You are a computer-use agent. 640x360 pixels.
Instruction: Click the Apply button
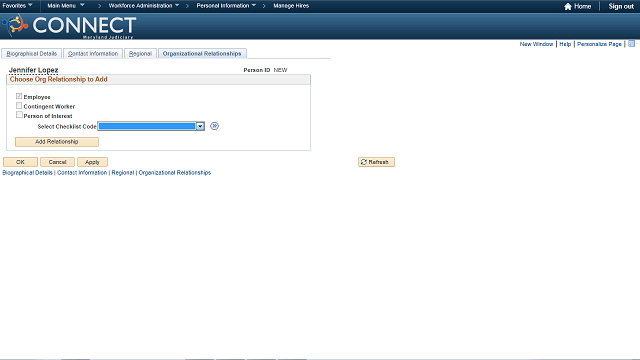click(92, 162)
